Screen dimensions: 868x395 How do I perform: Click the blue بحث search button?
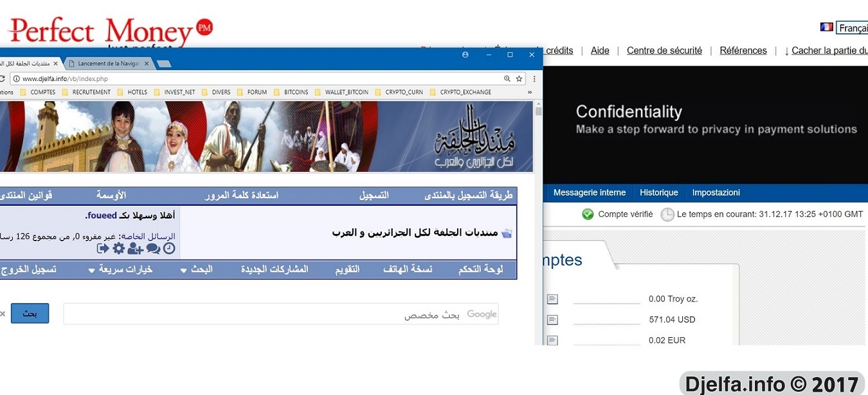tap(30, 313)
